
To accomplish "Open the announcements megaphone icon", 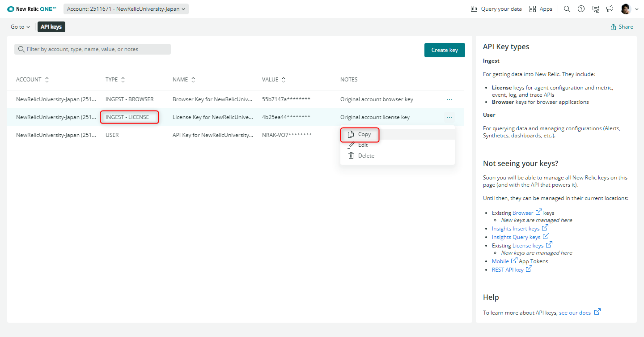I will [610, 9].
